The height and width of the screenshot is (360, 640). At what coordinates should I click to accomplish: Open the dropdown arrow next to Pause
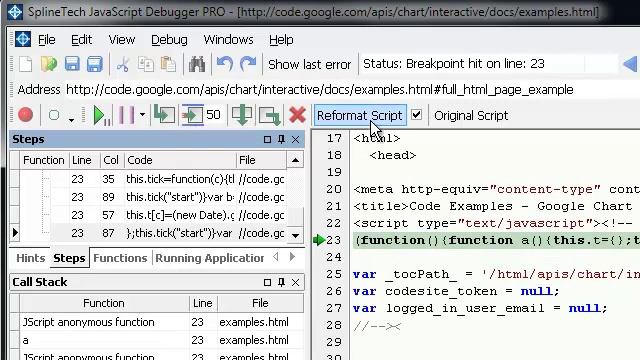click(x=142, y=115)
